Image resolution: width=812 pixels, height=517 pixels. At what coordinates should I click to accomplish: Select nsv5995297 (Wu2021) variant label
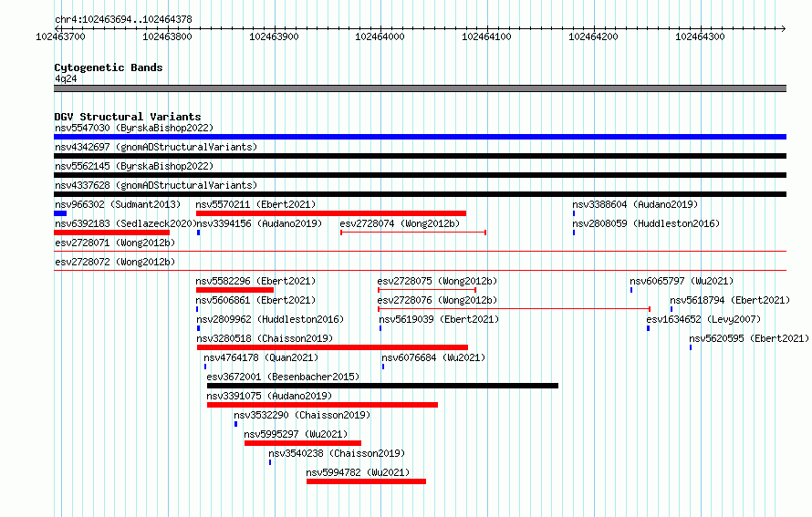coord(296,434)
